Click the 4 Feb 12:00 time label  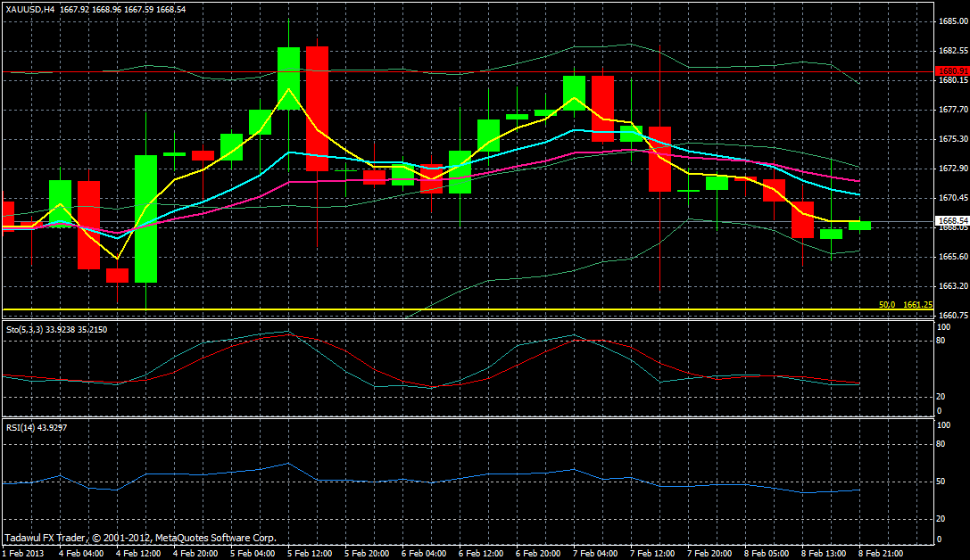click(138, 553)
